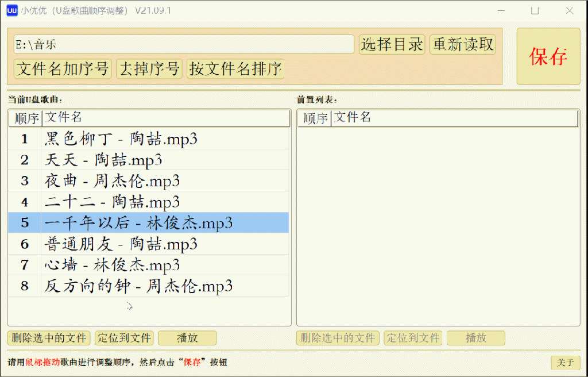Screen dimensions: 588x377
Task: Select 黑色柳丁 - 陶喆.mp3 row
Action: [149, 139]
